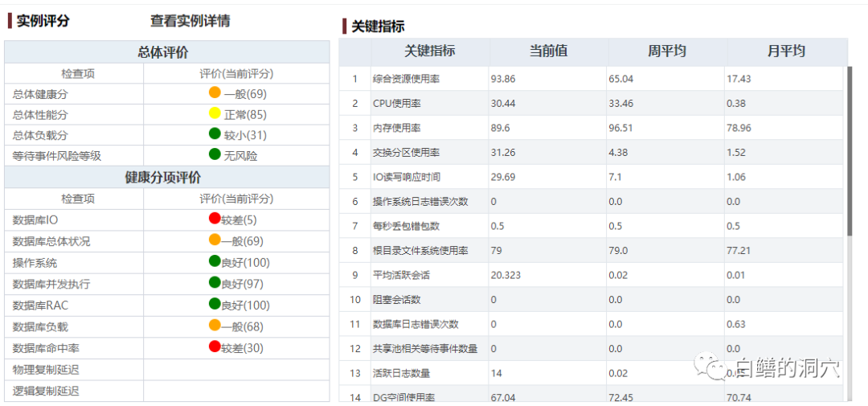Click current value 29.69 for IO response
868x406 pixels.
coord(503,177)
